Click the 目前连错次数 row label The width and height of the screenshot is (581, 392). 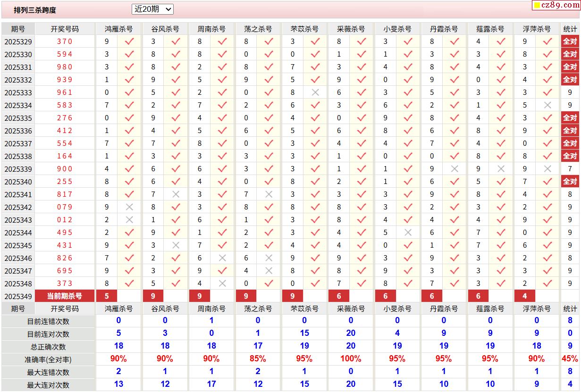[x=48, y=321]
